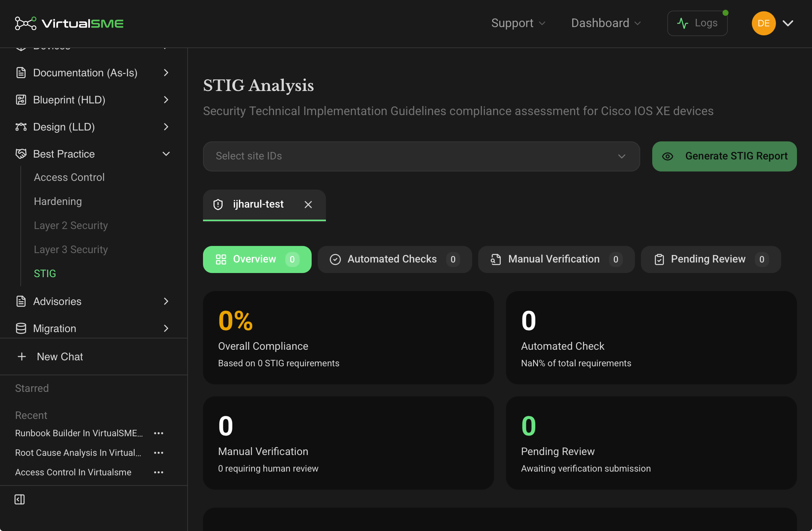
Task: Collapse the sidebar panel
Action: [x=20, y=499]
